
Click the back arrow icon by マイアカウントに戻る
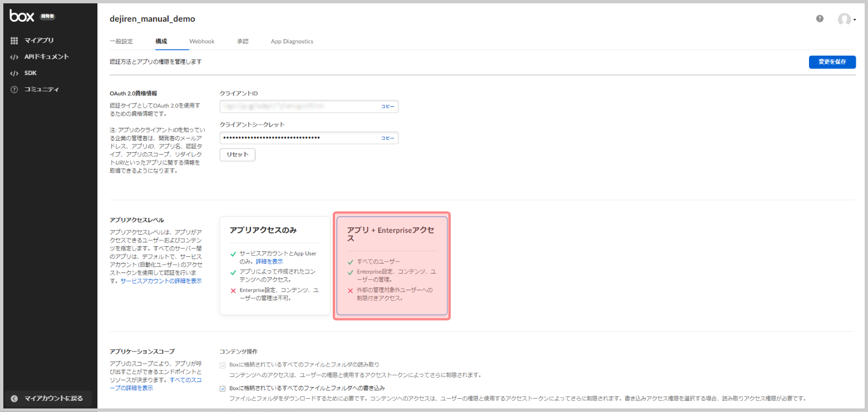(14, 398)
